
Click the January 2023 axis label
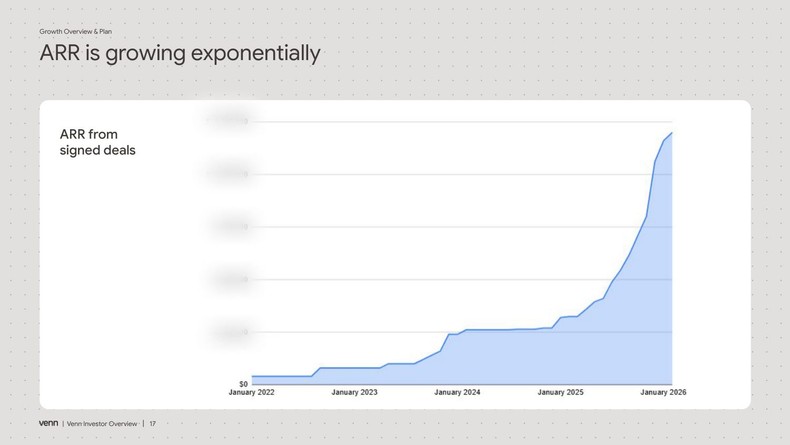click(x=354, y=393)
